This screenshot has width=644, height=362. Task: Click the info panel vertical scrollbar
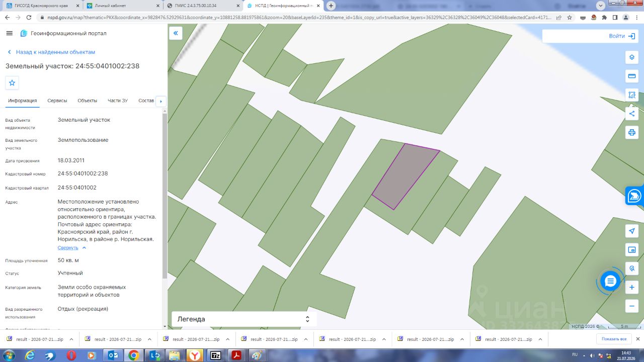pyautogui.click(x=165, y=196)
